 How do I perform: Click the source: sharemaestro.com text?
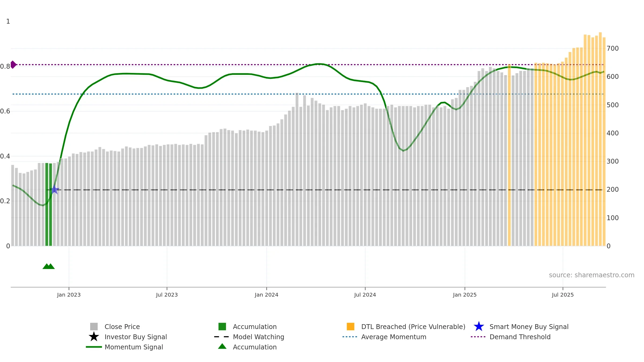click(592, 275)
